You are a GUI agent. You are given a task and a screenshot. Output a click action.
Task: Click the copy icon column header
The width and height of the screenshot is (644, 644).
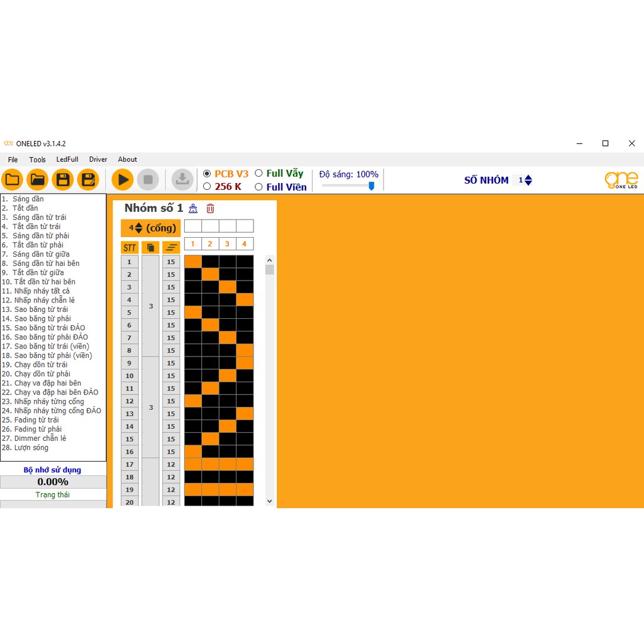[x=150, y=248]
